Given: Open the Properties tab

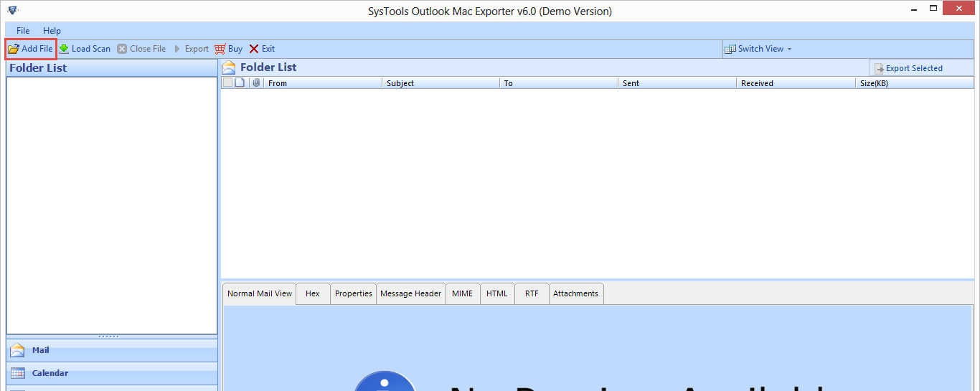Looking at the screenshot, I should coord(354,293).
